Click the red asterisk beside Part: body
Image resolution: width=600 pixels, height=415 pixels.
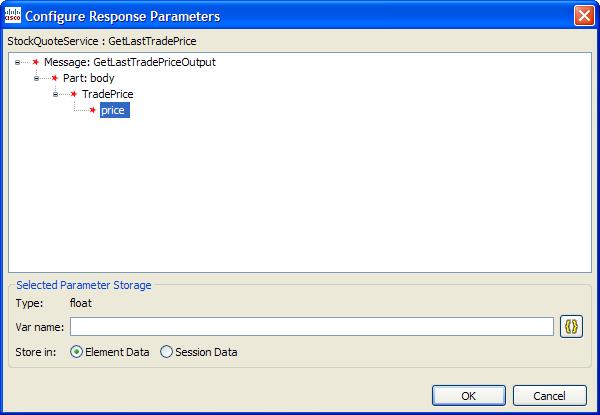coord(54,78)
